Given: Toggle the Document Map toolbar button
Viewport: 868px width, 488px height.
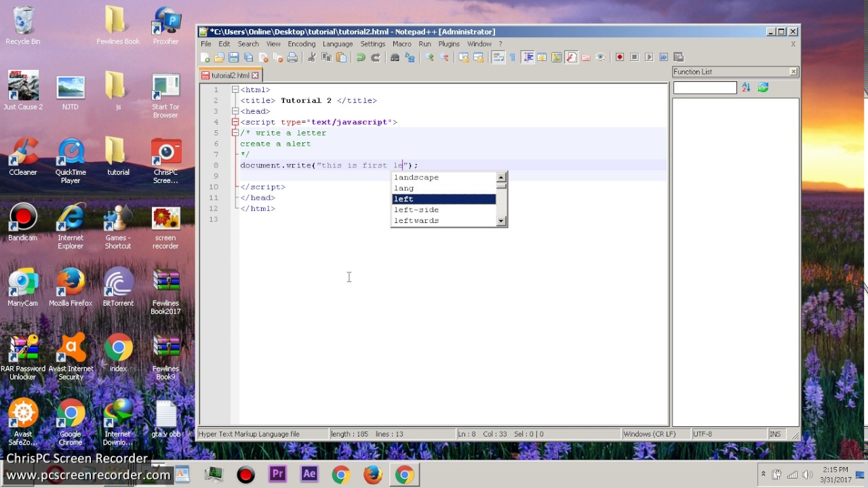Looking at the screenshot, I should (x=556, y=58).
